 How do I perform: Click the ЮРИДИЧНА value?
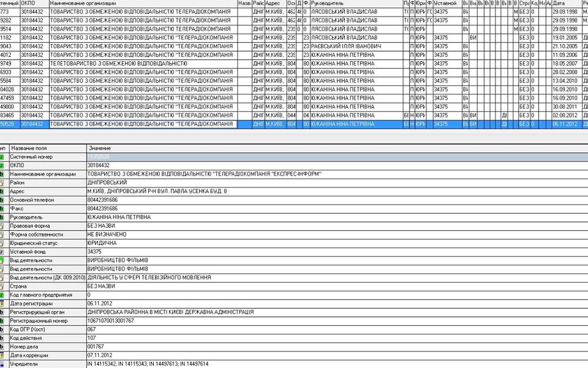(x=102, y=243)
